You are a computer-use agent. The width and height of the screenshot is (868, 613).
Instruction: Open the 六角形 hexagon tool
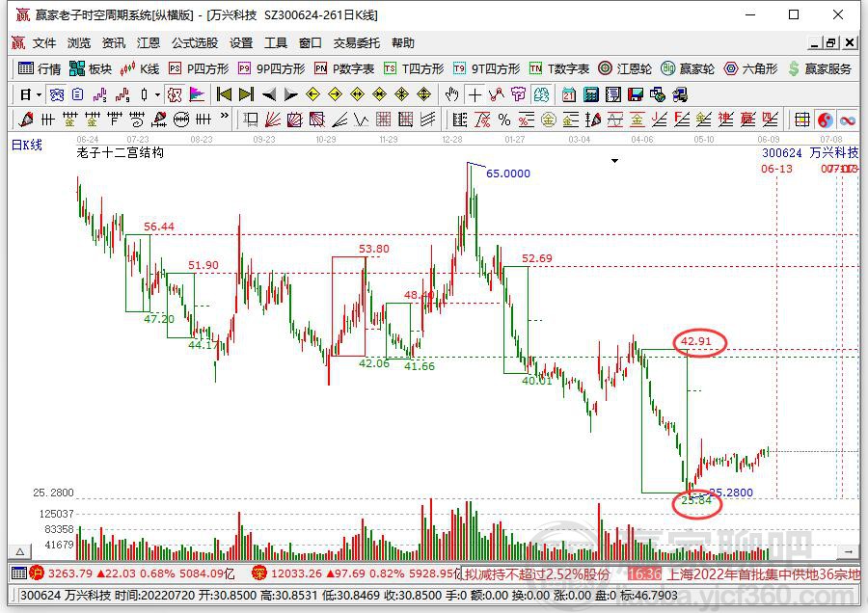pos(750,68)
